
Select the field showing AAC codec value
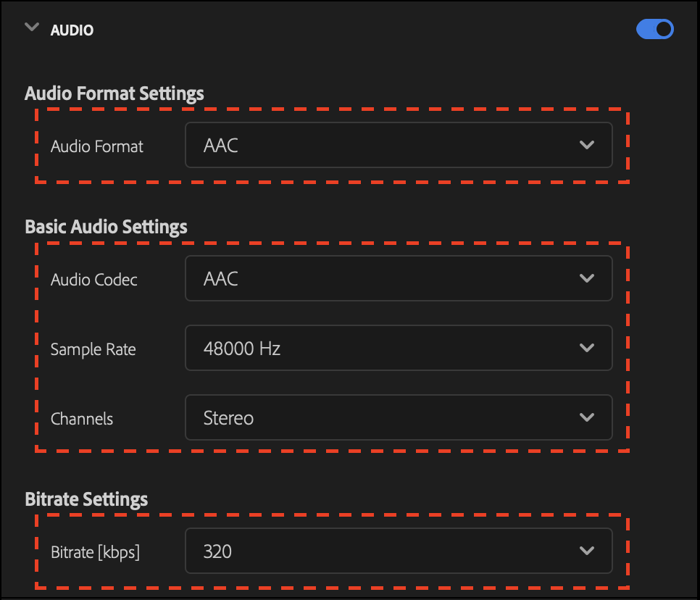[x=399, y=278]
